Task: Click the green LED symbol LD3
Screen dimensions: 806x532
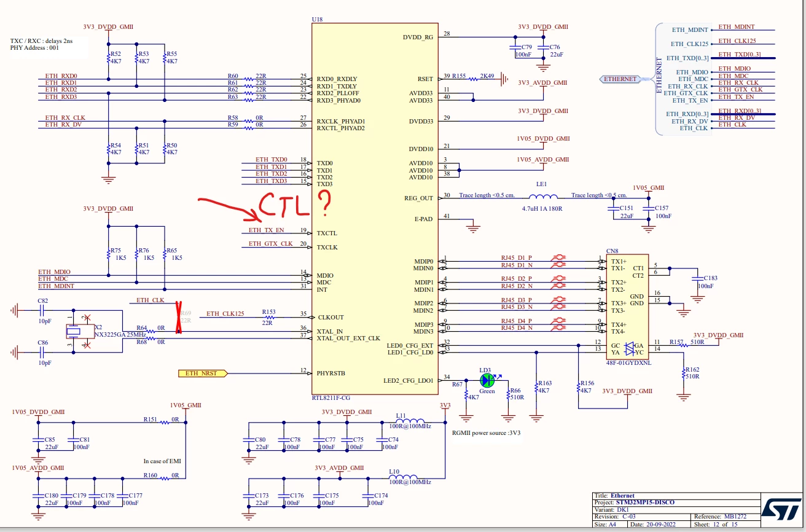Action: pyautogui.click(x=487, y=381)
